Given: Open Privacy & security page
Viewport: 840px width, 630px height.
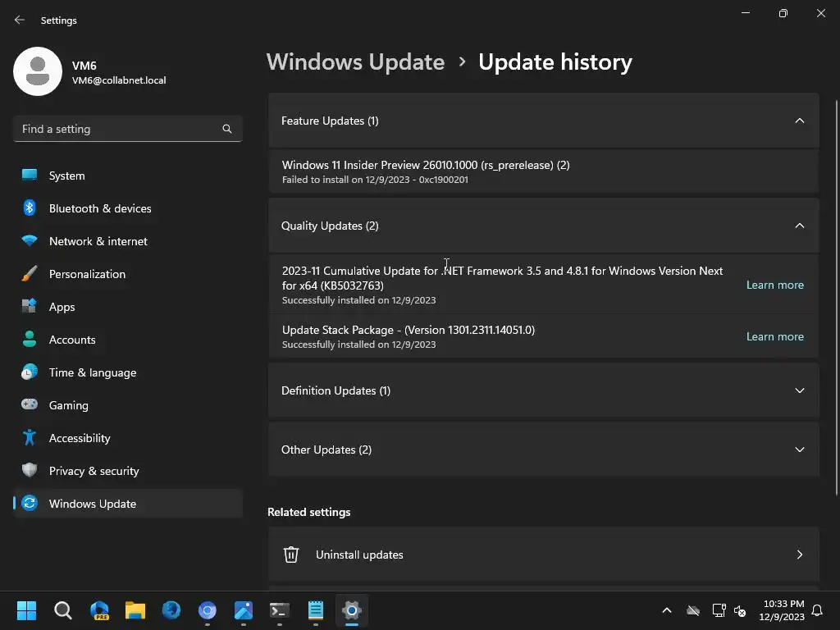Looking at the screenshot, I should click(128, 471).
